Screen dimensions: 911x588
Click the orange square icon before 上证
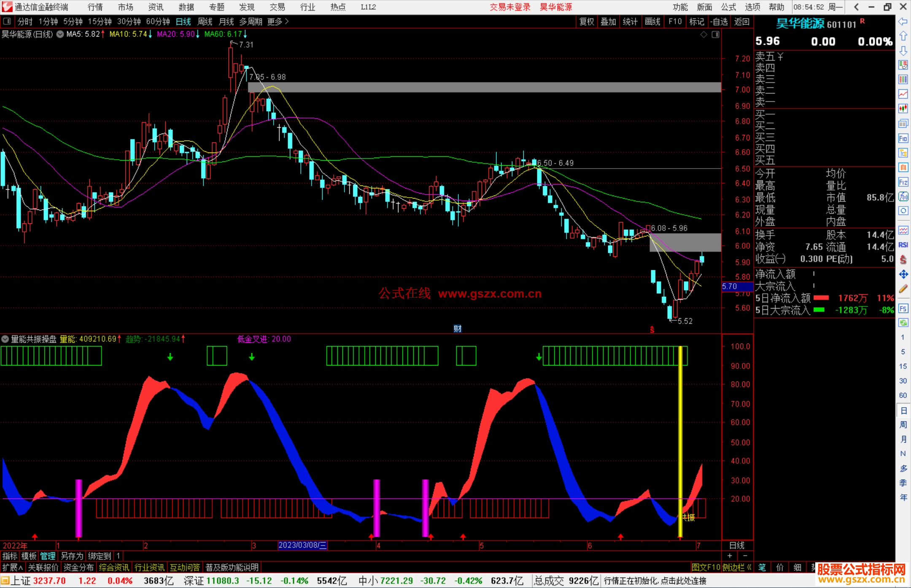tap(5, 581)
